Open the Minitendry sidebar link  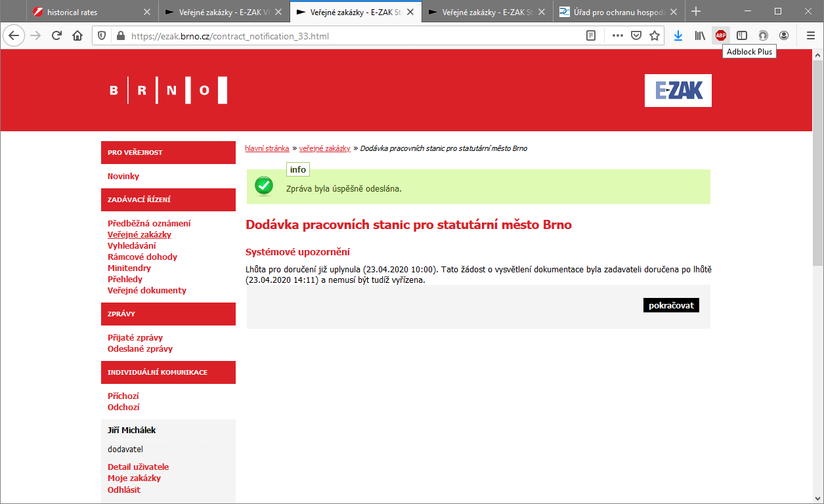click(x=129, y=268)
